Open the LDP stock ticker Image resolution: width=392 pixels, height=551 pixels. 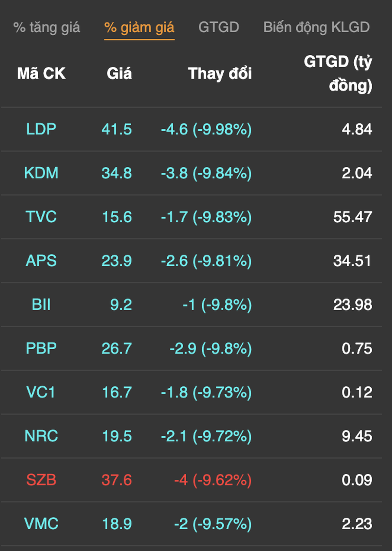(41, 129)
